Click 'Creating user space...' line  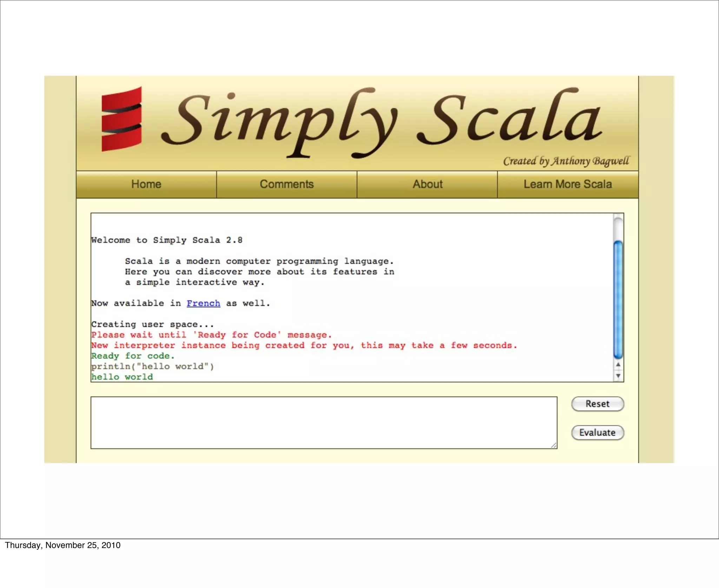(x=153, y=325)
